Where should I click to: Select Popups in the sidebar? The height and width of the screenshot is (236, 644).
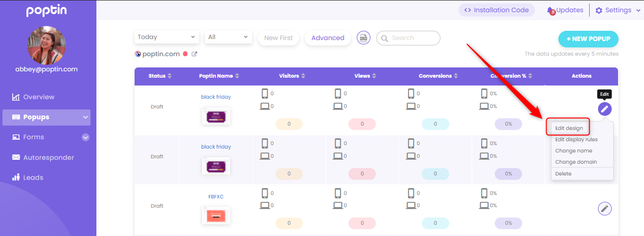pyautogui.click(x=46, y=117)
